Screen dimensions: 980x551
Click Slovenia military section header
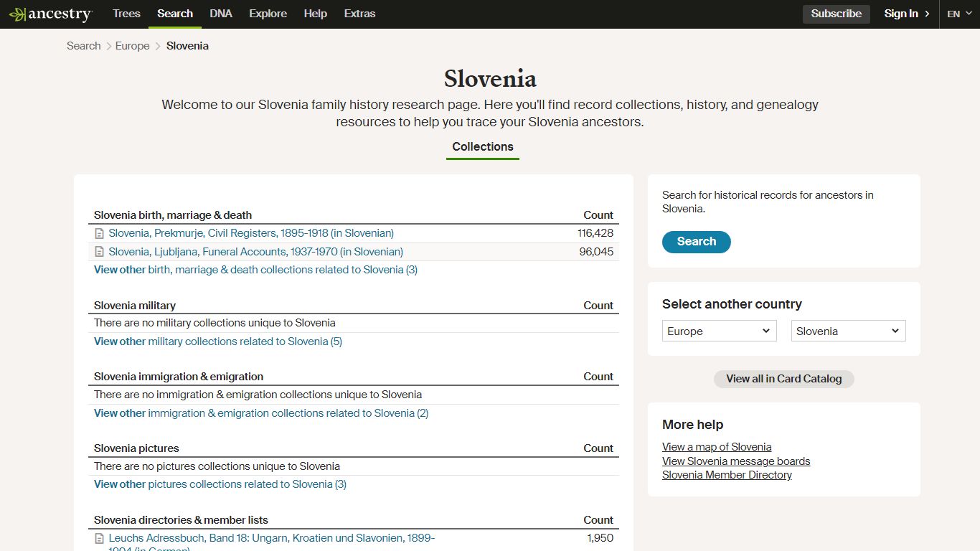pos(135,306)
